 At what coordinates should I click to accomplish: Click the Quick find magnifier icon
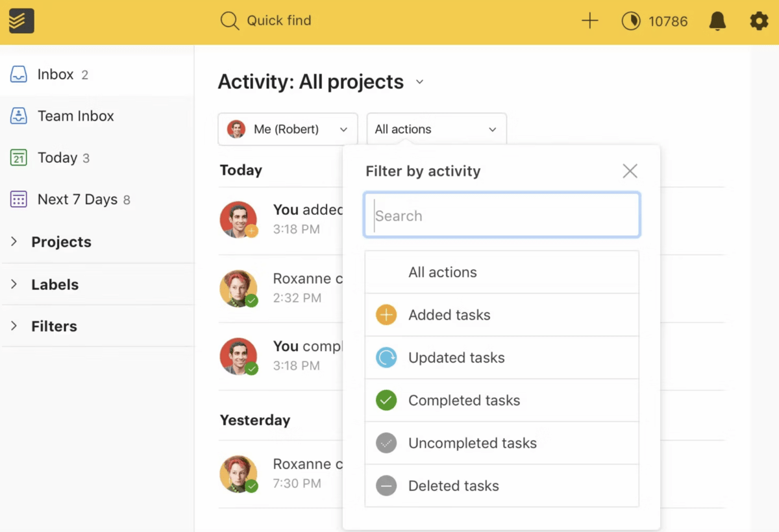(x=230, y=21)
